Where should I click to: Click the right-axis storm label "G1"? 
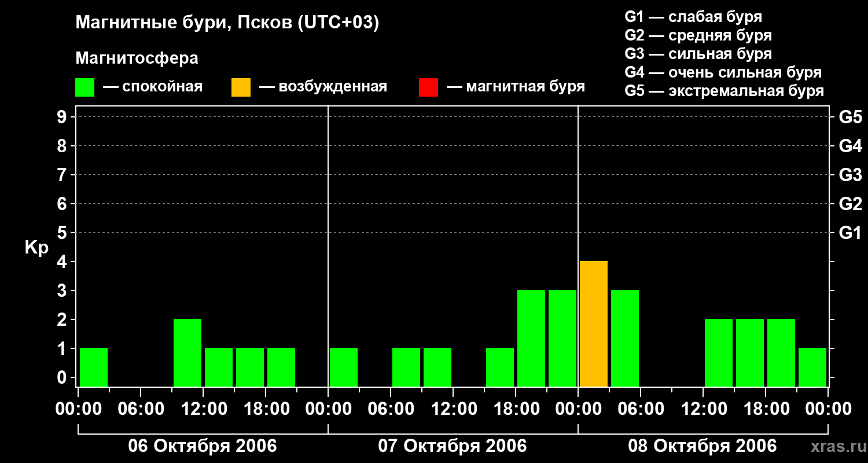pos(851,233)
